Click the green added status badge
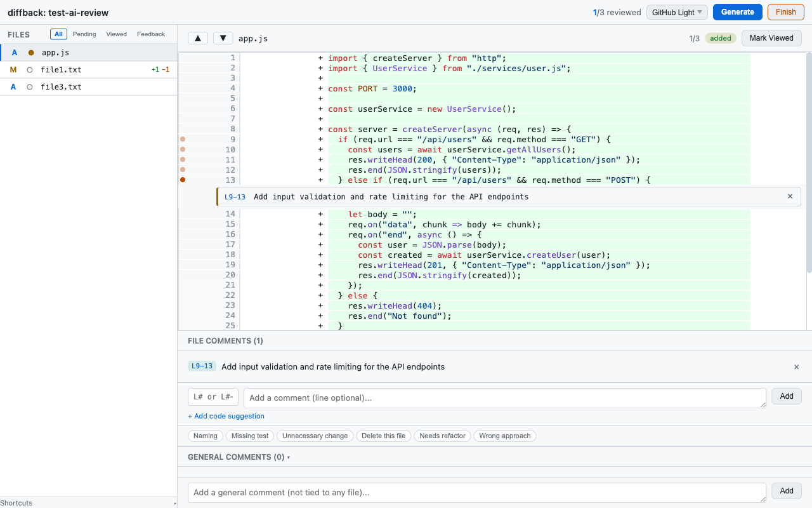This screenshot has height=508, width=812. pyautogui.click(x=720, y=38)
